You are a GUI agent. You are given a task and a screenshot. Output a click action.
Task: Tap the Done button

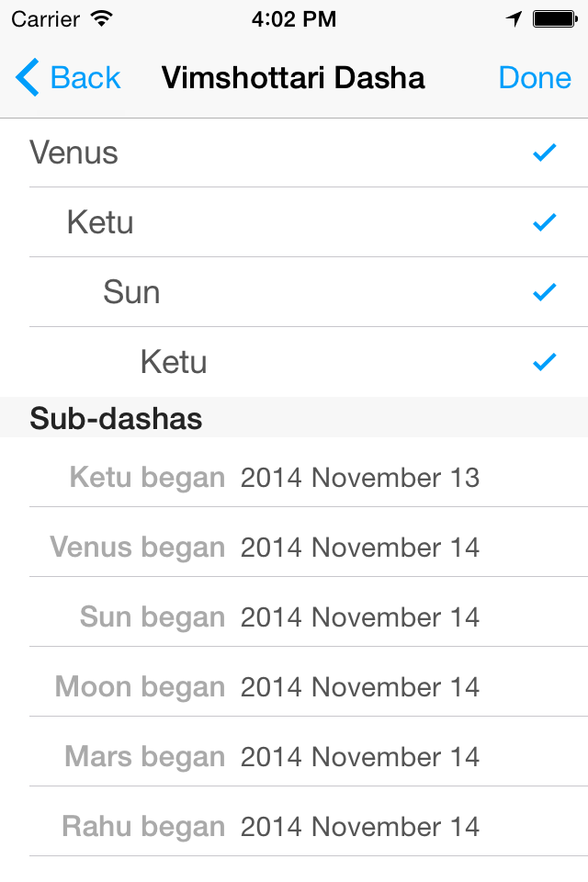tap(535, 77)
